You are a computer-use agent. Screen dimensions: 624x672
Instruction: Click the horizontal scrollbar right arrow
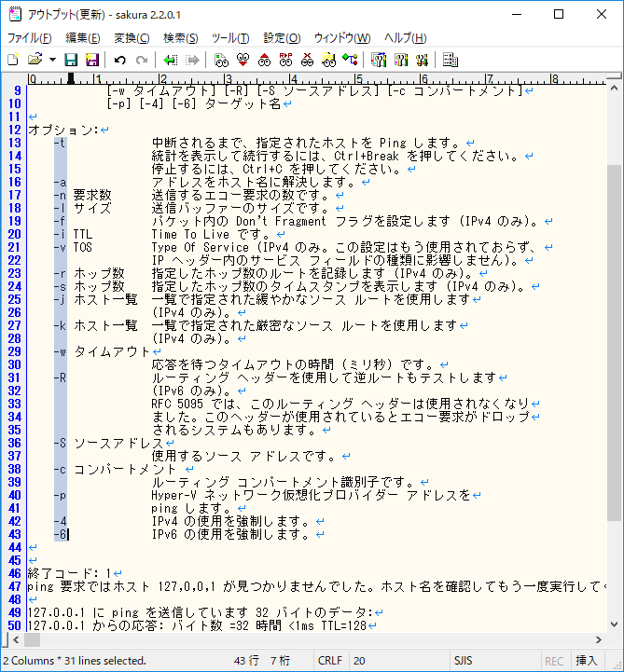(x=599, y=640)
